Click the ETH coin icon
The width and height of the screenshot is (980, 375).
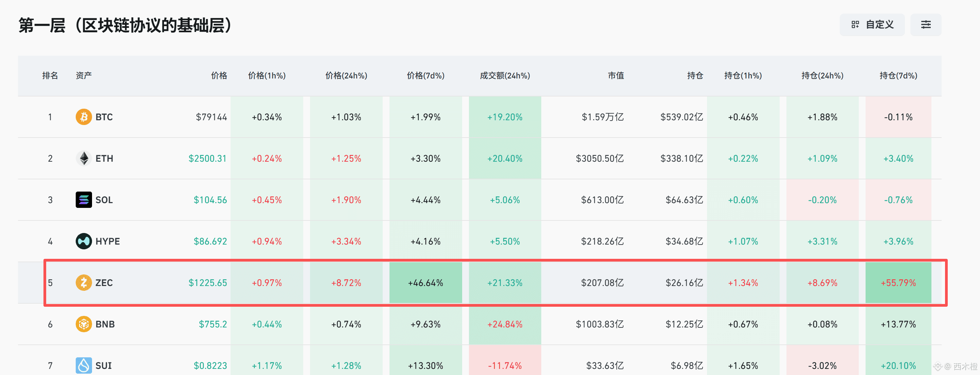point(84,158)
